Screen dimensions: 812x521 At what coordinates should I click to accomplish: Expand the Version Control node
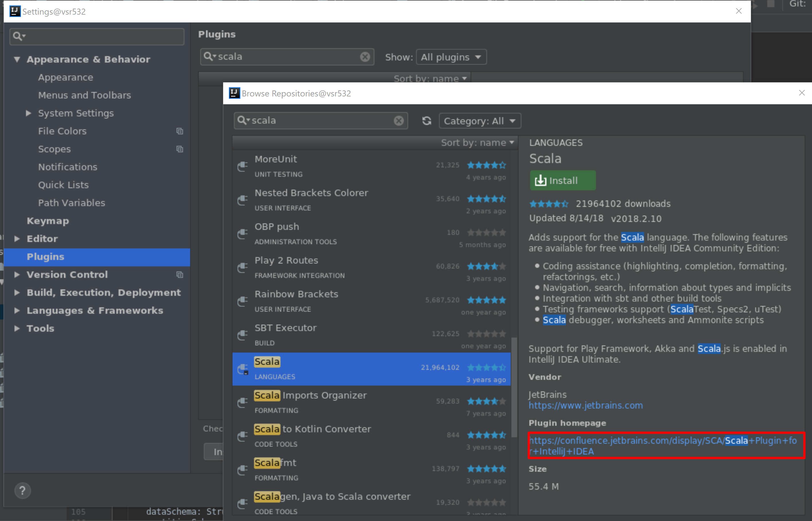(17, 275)
